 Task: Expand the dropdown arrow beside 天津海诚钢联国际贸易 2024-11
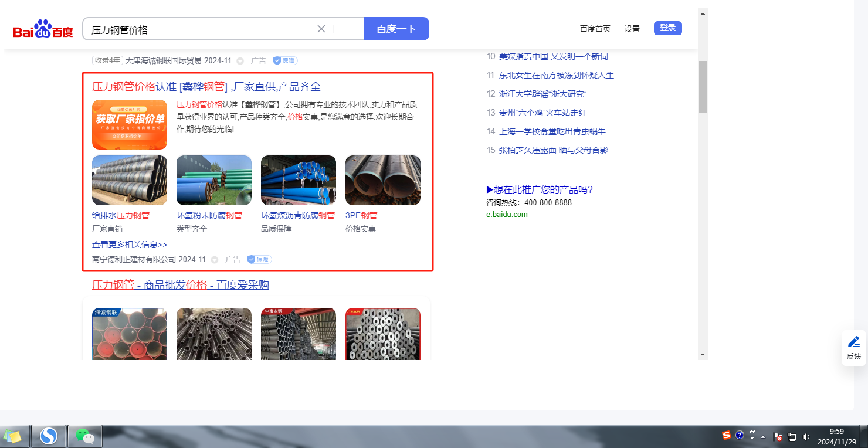[x=240, y=61]
